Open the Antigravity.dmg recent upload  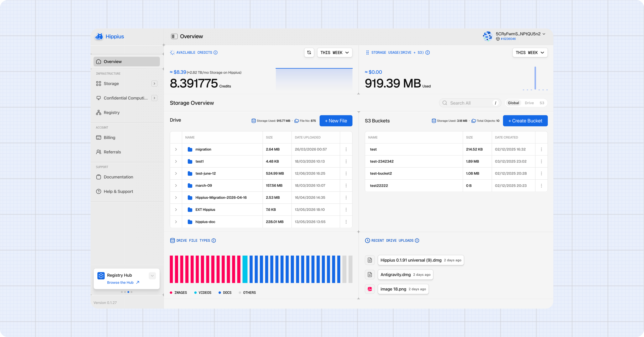(x=405, y=275)
